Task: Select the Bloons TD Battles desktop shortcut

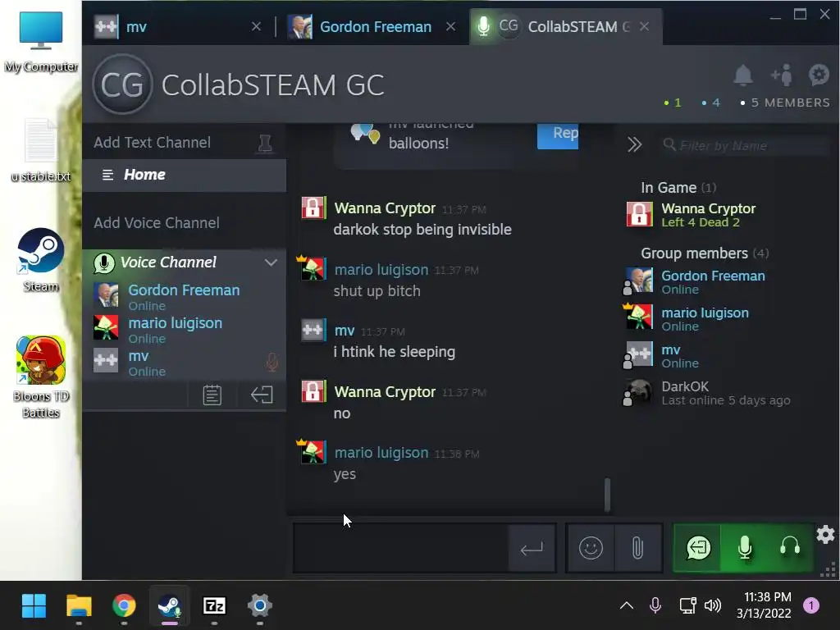Action: tap(41, 377)
